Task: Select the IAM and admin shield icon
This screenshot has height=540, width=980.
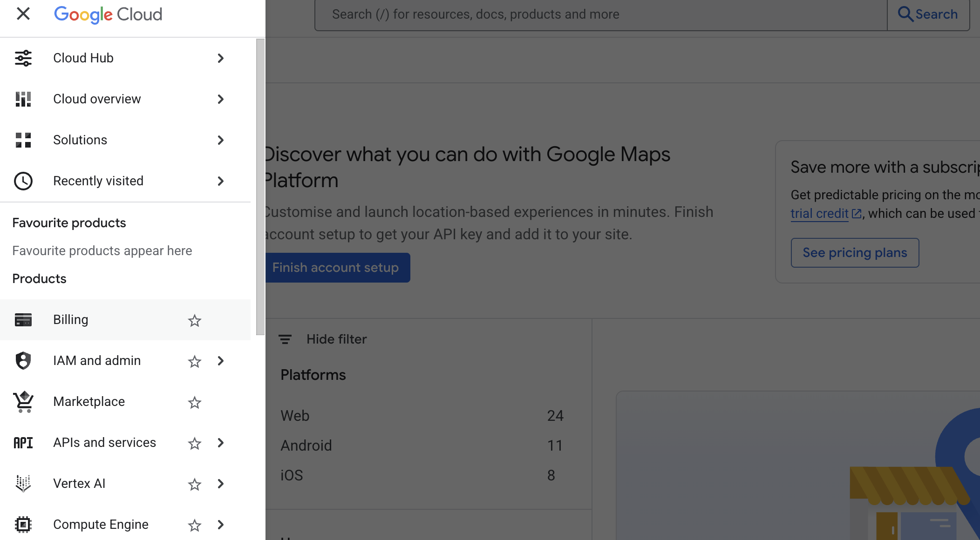Action: (23, 361)
